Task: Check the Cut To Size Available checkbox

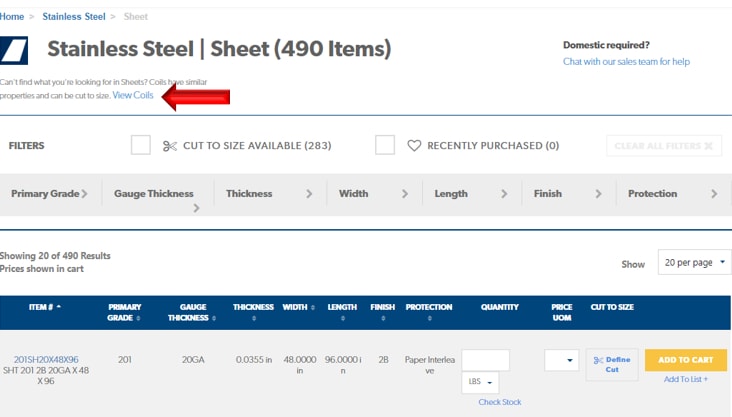Action: coord(141,145)
